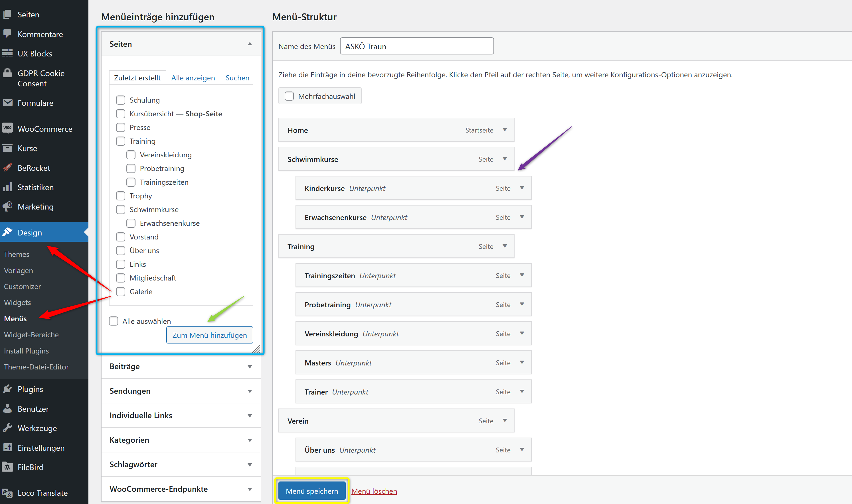852x504 pixels.
Task: Expand the Verein menu item arrow
Action: coord(505,420)
